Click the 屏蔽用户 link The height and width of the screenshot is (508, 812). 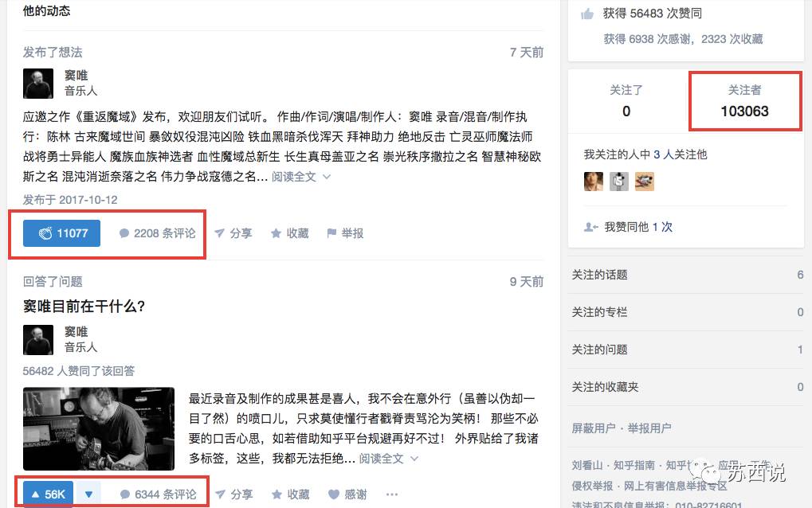click(594, 428)
